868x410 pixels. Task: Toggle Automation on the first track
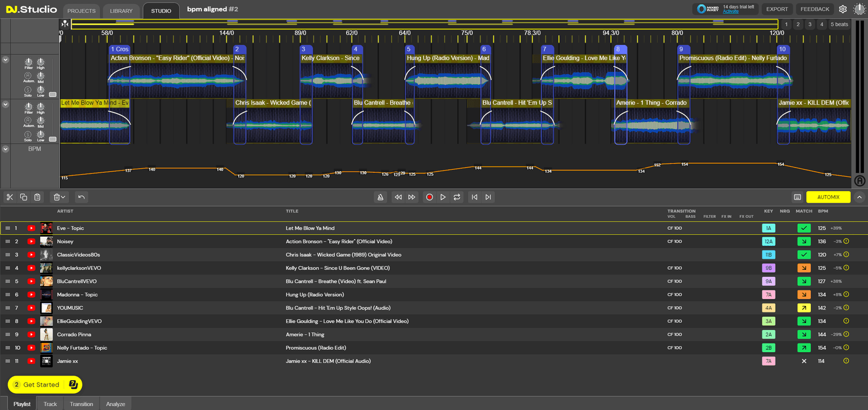[x=28, y=76]
